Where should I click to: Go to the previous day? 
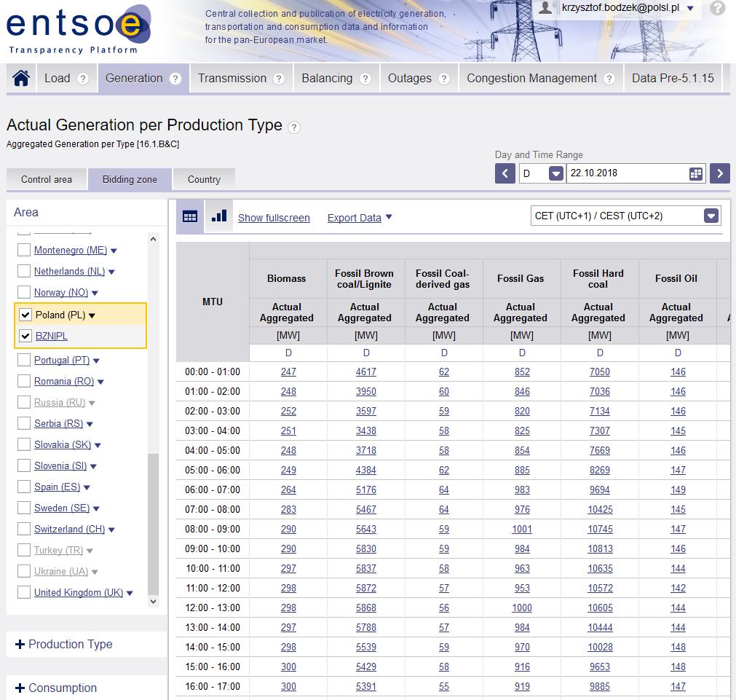pyautogui.click(x=505, y=173)
